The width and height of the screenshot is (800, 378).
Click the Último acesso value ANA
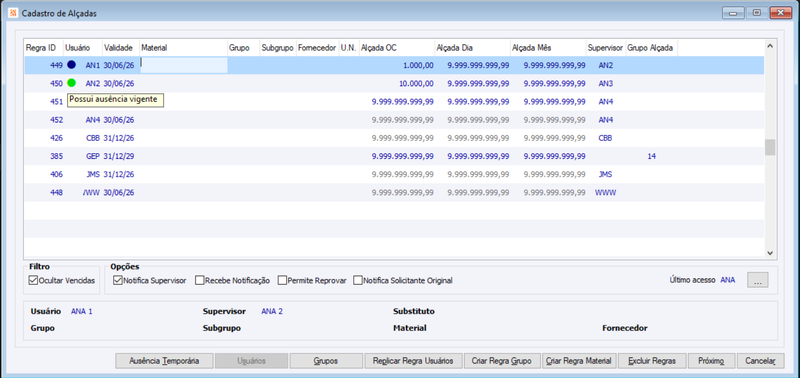tap(728, 280)
